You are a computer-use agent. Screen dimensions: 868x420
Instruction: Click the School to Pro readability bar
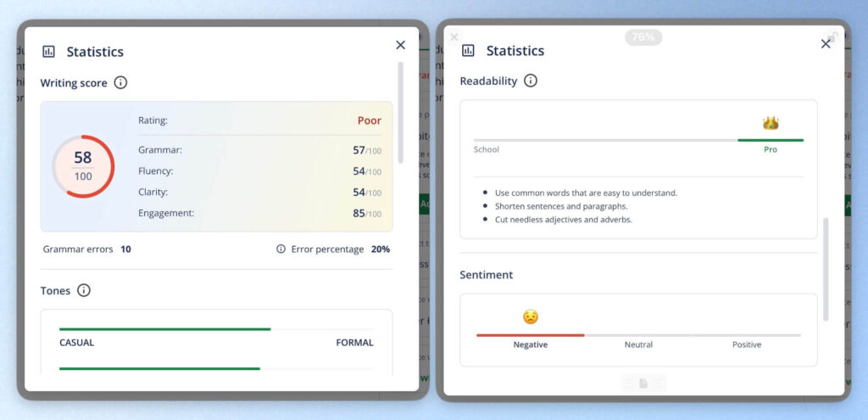(638, 140)
